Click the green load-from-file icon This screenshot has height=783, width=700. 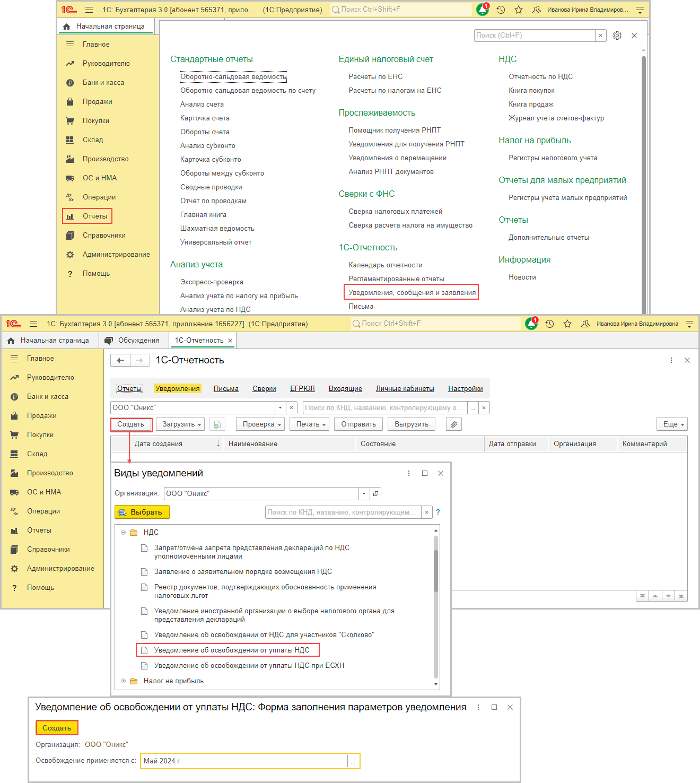click(x=217, y=424)
